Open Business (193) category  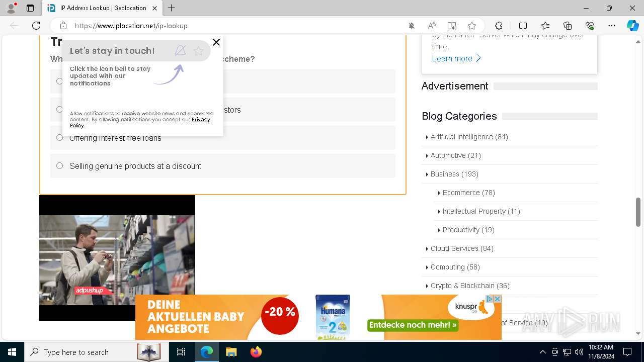point(454,174)
